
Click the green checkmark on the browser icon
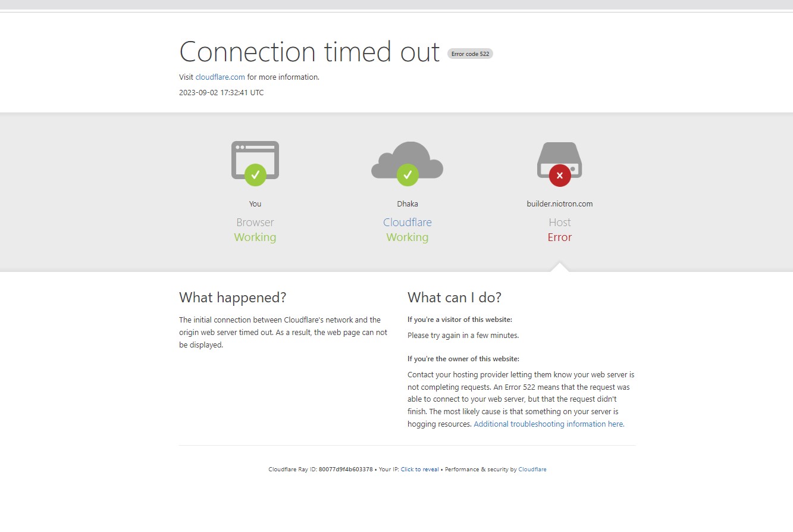tap(255, 175)
